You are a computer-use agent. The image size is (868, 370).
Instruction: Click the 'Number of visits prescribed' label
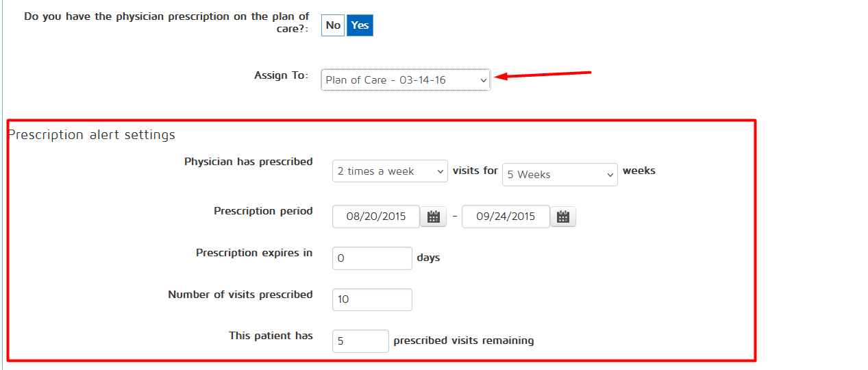(x=240, y=295)
